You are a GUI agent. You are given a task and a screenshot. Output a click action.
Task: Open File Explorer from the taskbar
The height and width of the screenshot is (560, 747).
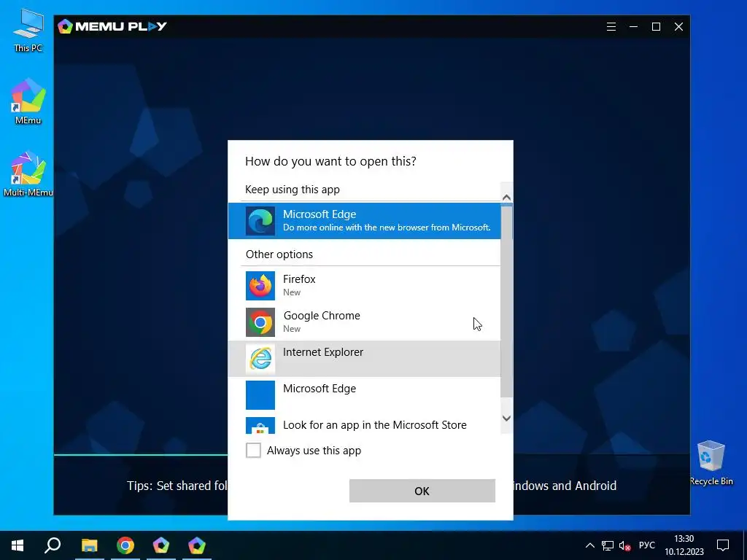tap(89, 545)
